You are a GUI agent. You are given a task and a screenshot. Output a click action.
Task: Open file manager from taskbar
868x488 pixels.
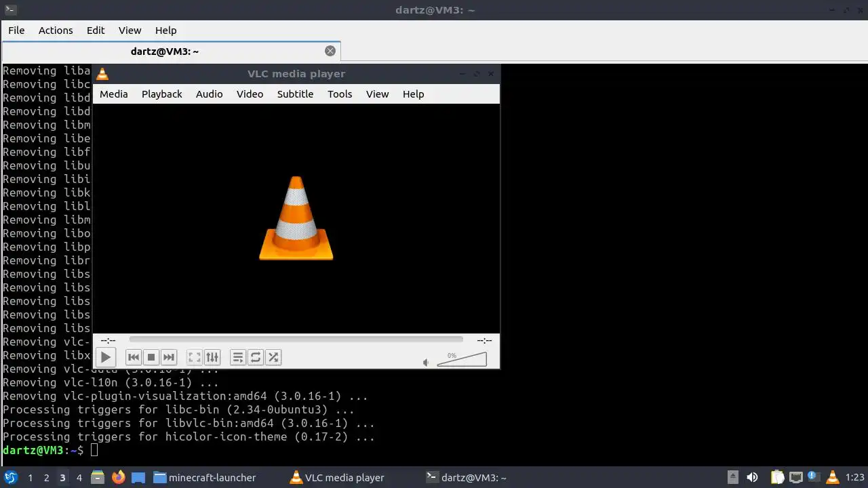click(98, 478)
